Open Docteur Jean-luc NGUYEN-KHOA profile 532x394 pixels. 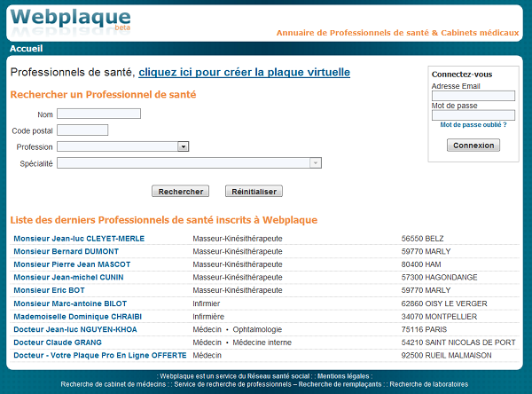(75, 329)
